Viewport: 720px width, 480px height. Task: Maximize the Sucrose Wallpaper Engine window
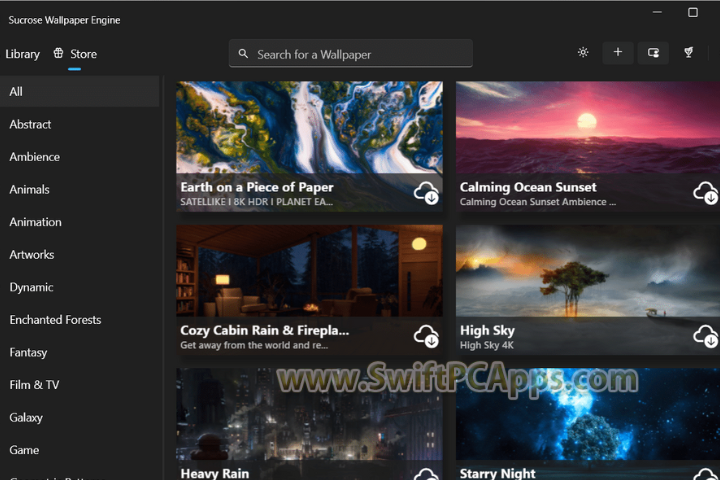pos(693,12)
